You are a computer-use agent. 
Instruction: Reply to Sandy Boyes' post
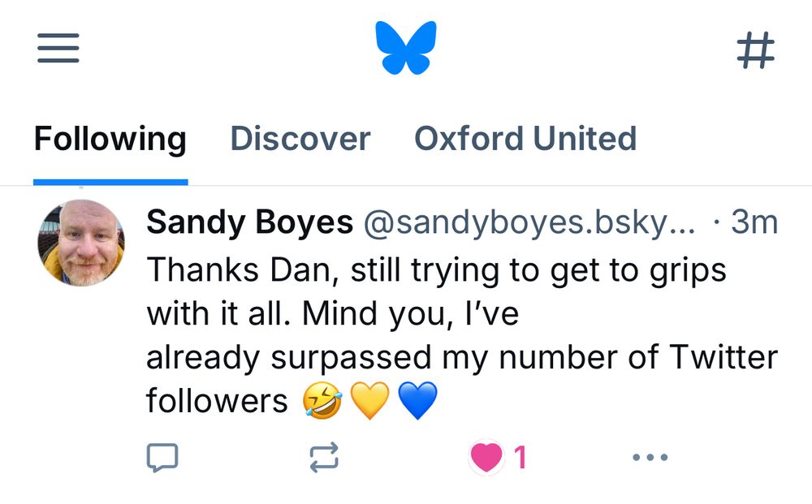click(162, 459)
